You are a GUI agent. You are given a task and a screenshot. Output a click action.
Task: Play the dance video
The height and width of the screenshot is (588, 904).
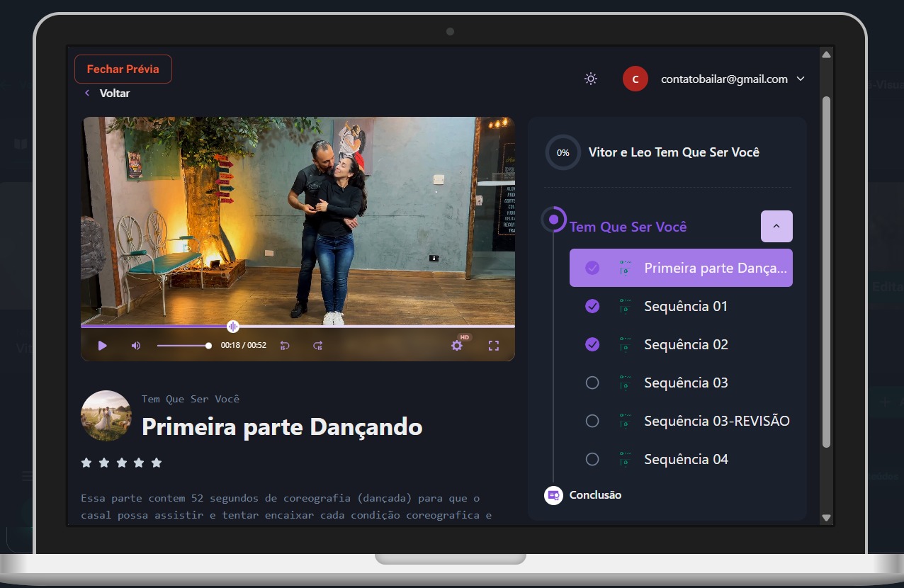(103, 346)
